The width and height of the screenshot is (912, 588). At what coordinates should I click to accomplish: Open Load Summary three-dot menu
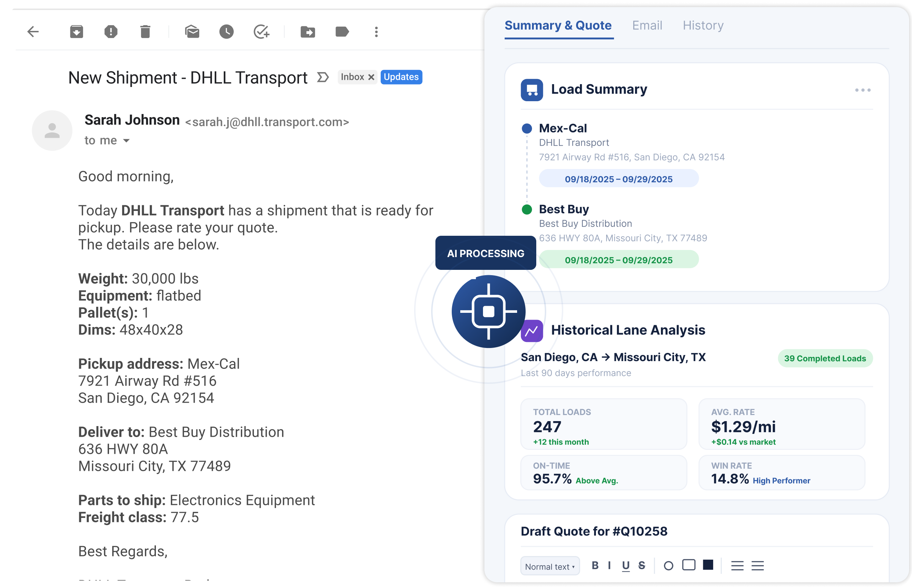tap(863, 90)
